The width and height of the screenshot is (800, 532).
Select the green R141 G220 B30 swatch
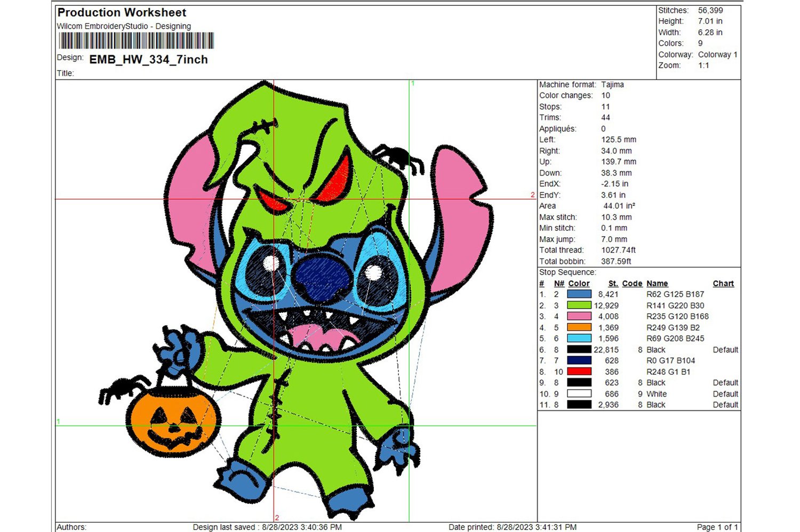point(579,305)
